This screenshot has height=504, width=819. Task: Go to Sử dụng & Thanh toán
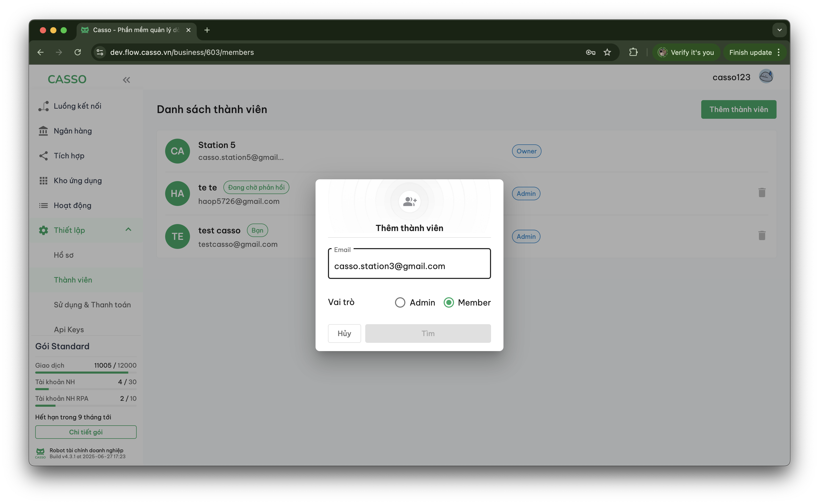click(x=92, y=305)
